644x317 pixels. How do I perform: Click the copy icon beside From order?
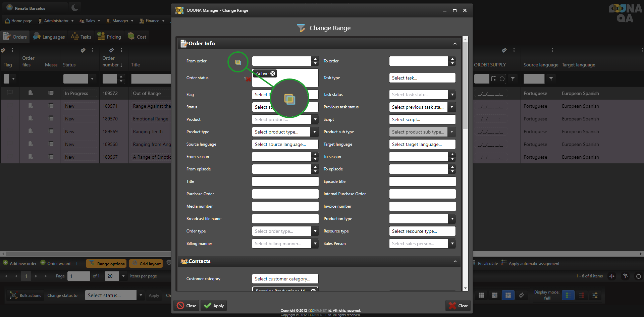238,62
